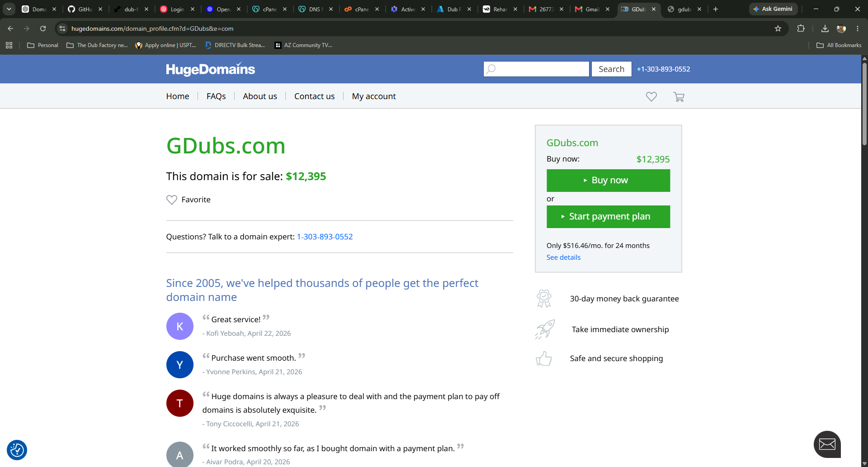Open the browser Extensions icon
Viewport: 868px width, 467px height.
[801, 29]
